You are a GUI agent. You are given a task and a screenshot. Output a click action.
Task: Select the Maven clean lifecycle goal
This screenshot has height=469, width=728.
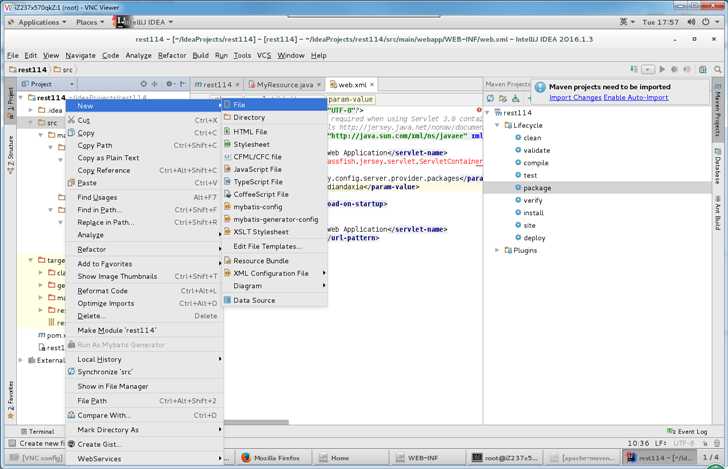pos(532,138)
